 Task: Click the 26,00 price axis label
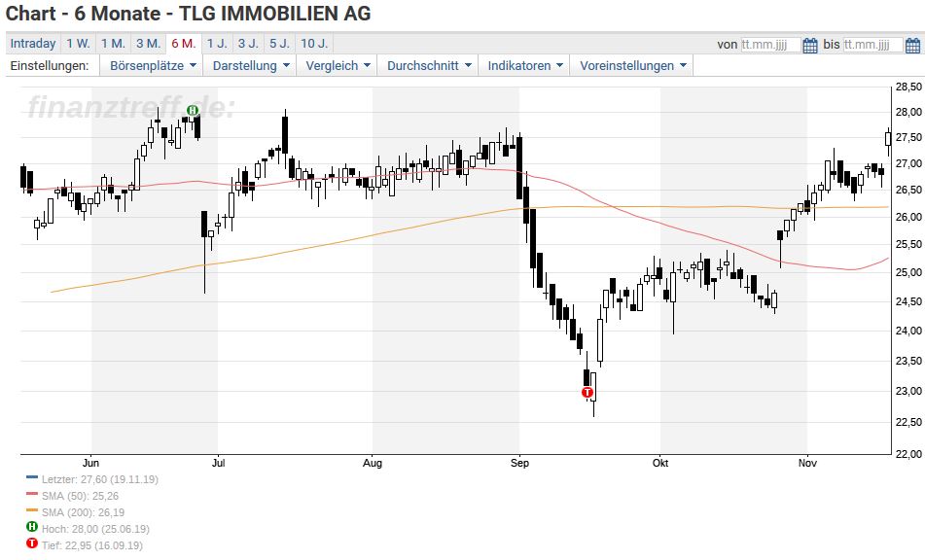(x=908, y=217)
